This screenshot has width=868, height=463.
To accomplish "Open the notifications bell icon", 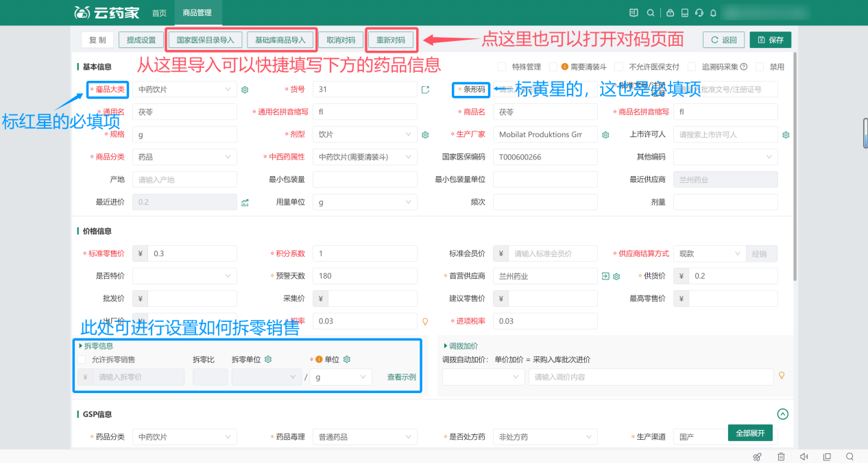I will 713,13.
